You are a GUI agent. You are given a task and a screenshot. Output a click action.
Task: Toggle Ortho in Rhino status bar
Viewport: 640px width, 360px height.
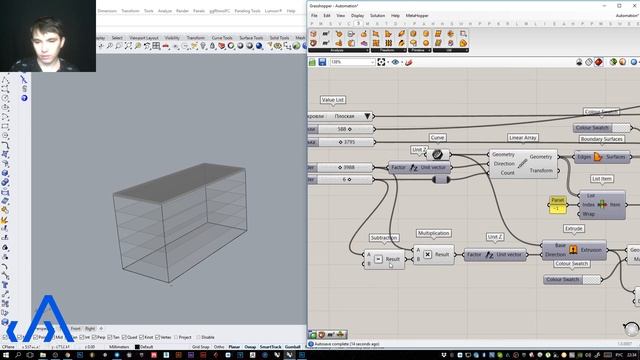pos(219,347)
